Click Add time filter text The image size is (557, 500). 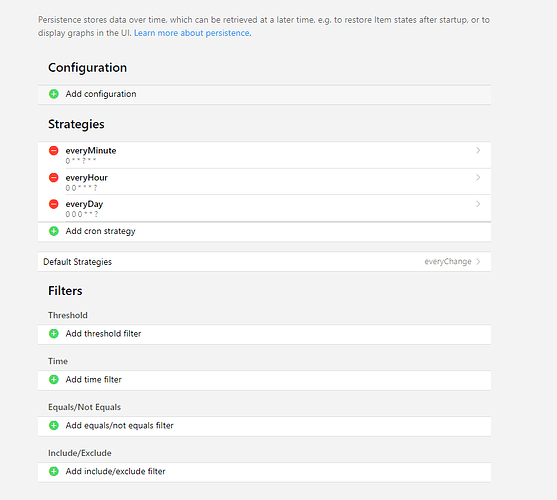pyautogui.click(x=93, y=380)
